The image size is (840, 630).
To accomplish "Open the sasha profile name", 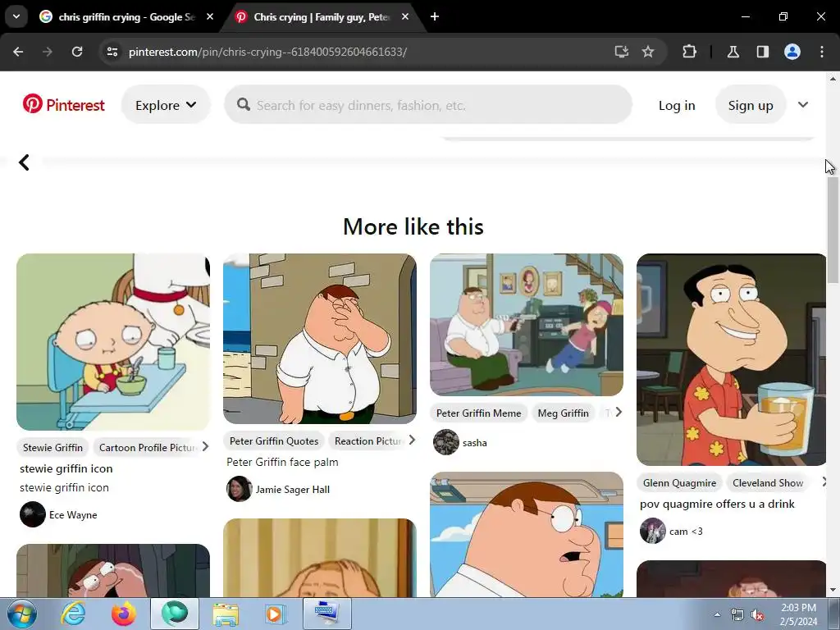I will click(x=475, y=442).
